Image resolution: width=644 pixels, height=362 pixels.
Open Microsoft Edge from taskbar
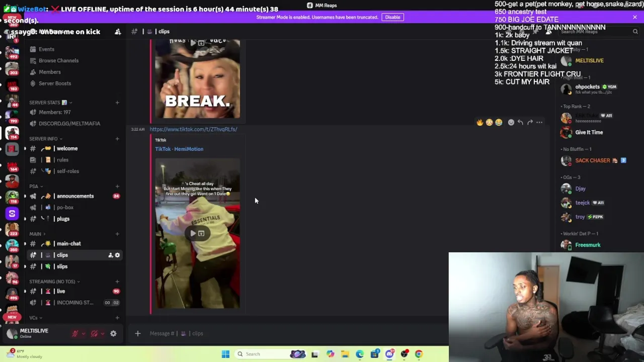360,354
